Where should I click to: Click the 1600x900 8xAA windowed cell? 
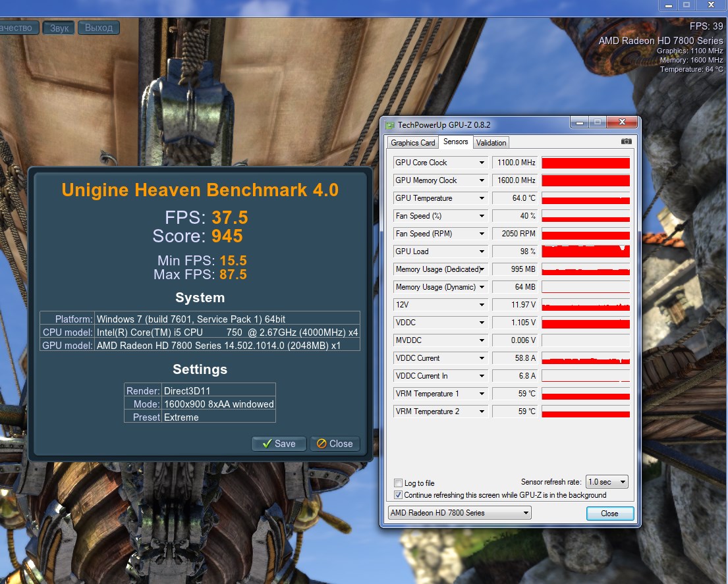pyautogui.click(x=219, y=404)
